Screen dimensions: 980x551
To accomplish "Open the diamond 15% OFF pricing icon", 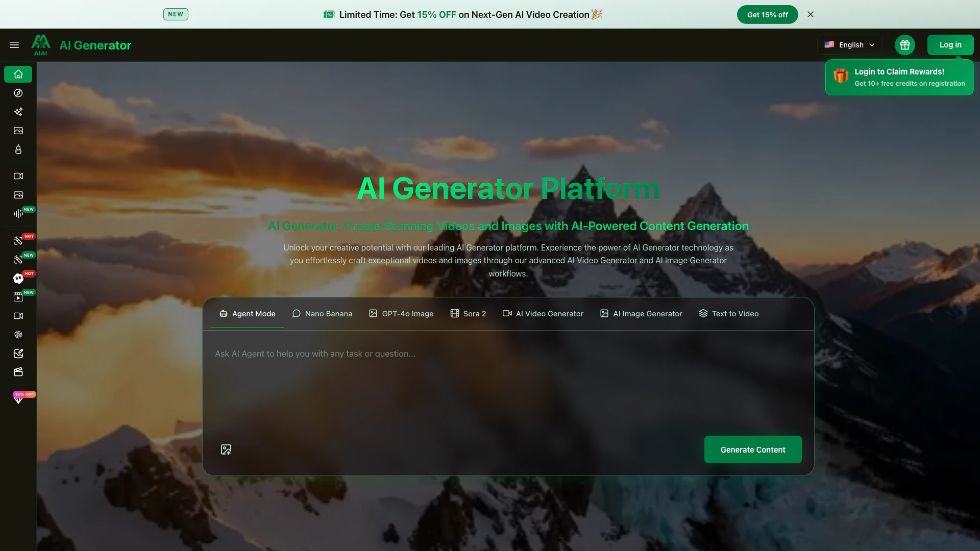I will [18, 399].
